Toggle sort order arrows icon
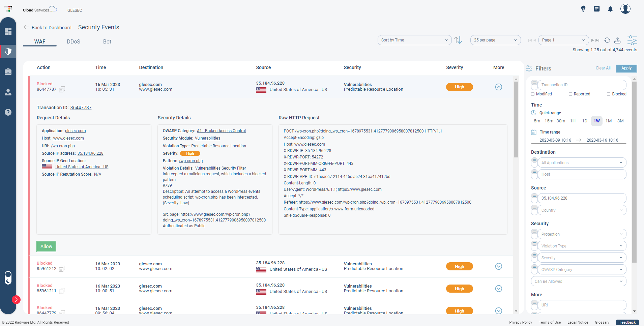The width and height of the screenshot is (644, 326). click(x=458, y=40)
